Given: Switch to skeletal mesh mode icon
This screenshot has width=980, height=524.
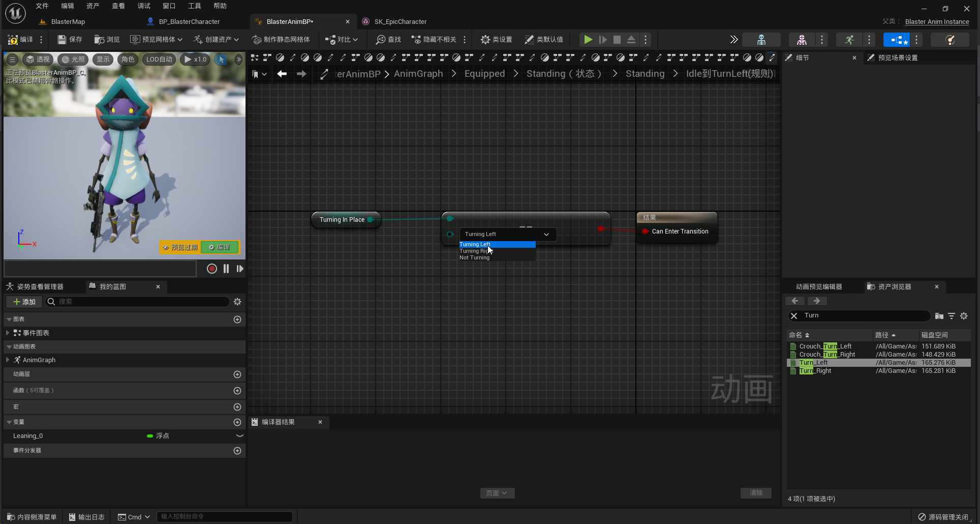Looking at the screenshot, I should click(x=802, y=39).
